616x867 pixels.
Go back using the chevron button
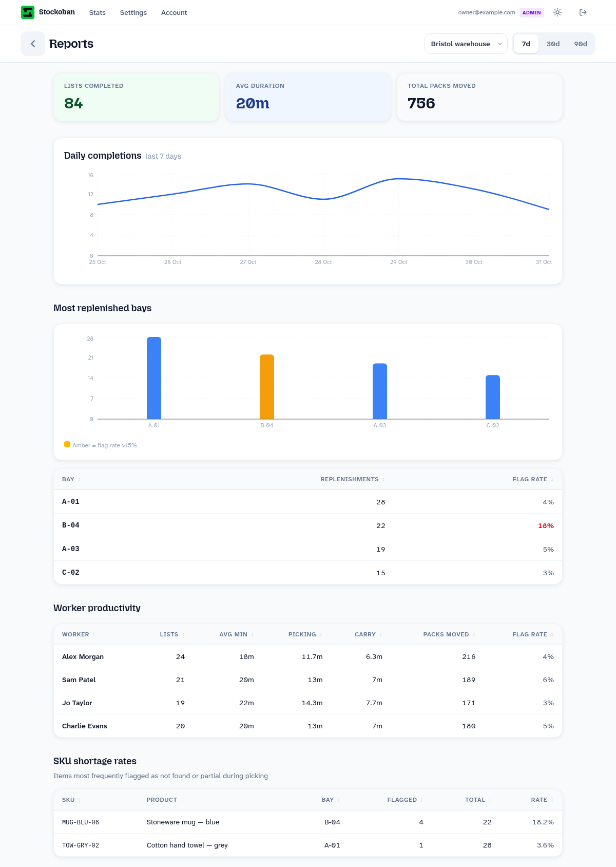point(33,44)
